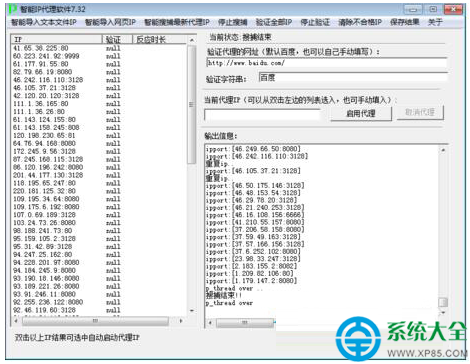The width and height of the screenshot is (470, 364).
Task: Click the green app icon in title bar
Action: (13, 9)
